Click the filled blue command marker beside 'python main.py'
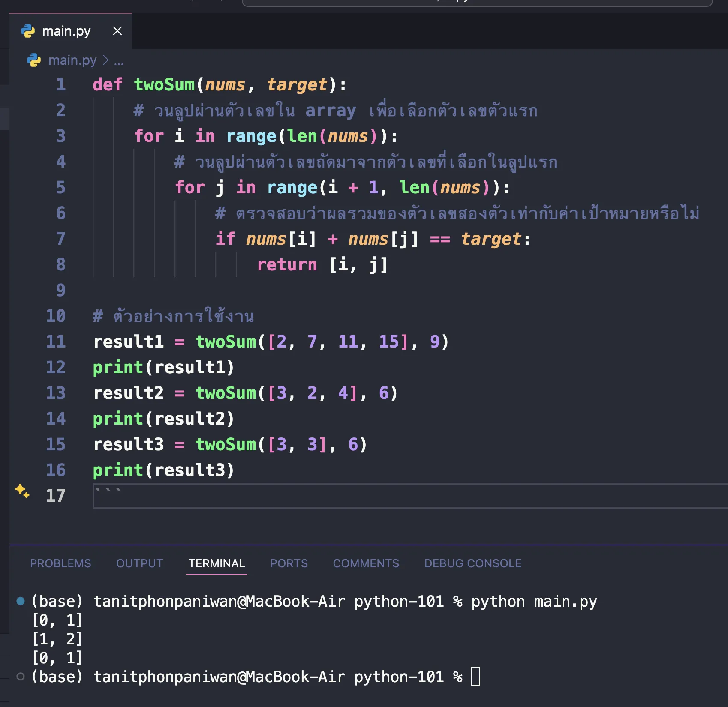This screenshot has height=707, width=728. click(x=20, y=601)
